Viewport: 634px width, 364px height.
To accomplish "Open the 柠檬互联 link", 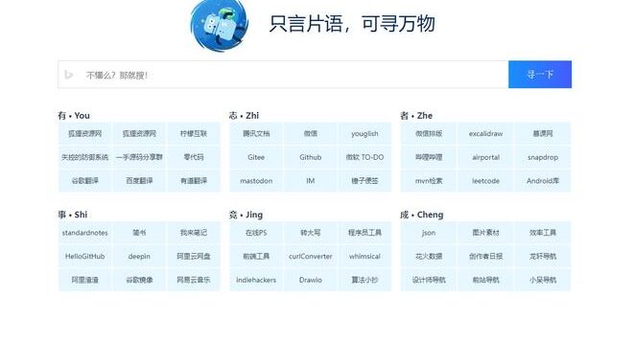I will 194,134.
